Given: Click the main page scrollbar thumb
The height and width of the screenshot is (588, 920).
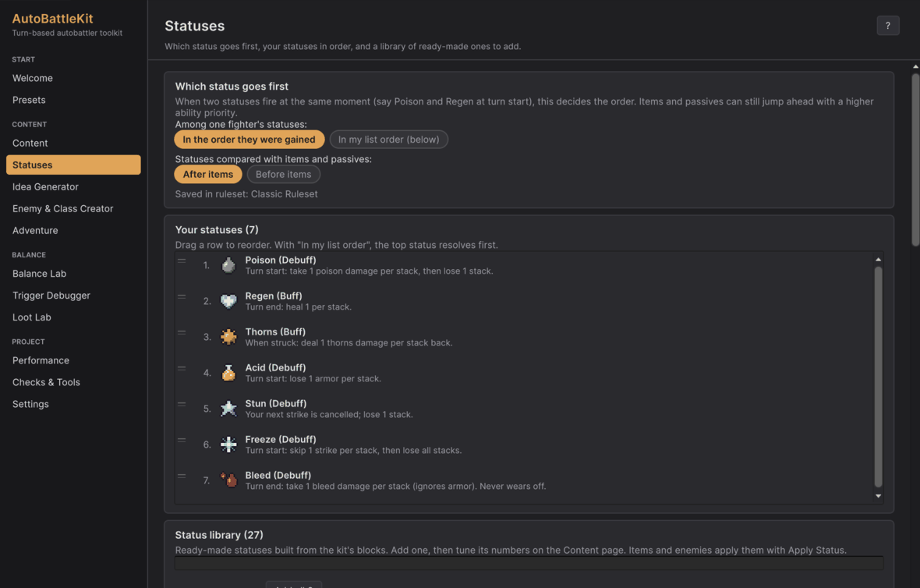Looking at the screenshot, I should pos(915,159).
